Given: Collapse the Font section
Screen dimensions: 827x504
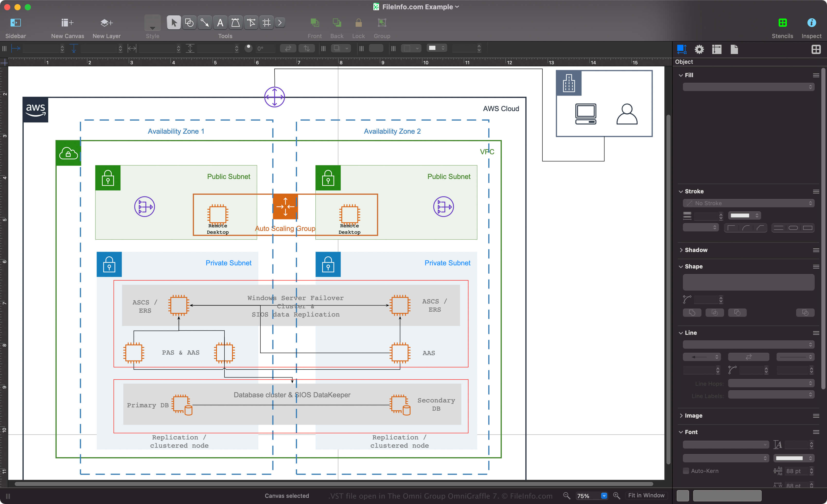Looking at the screenshot, I should 681,432.
